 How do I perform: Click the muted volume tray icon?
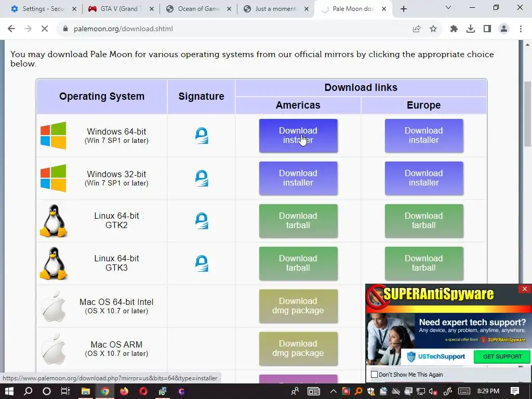(433, 391)
